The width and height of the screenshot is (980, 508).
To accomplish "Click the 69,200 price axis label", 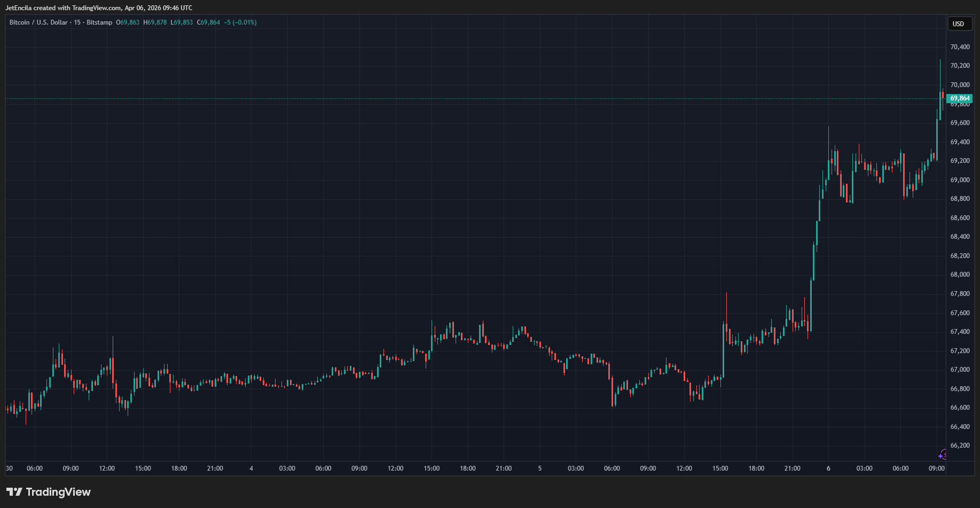I will click(960, 161).
